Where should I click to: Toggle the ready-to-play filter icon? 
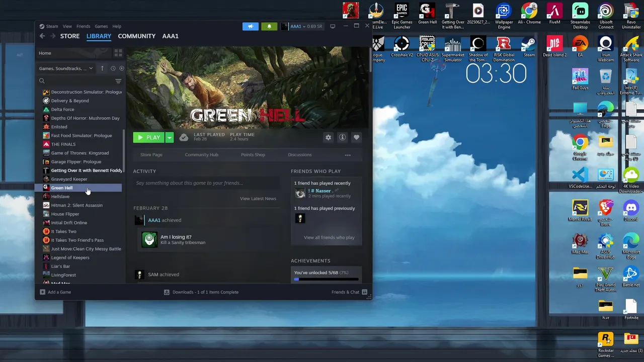(121, 68)
